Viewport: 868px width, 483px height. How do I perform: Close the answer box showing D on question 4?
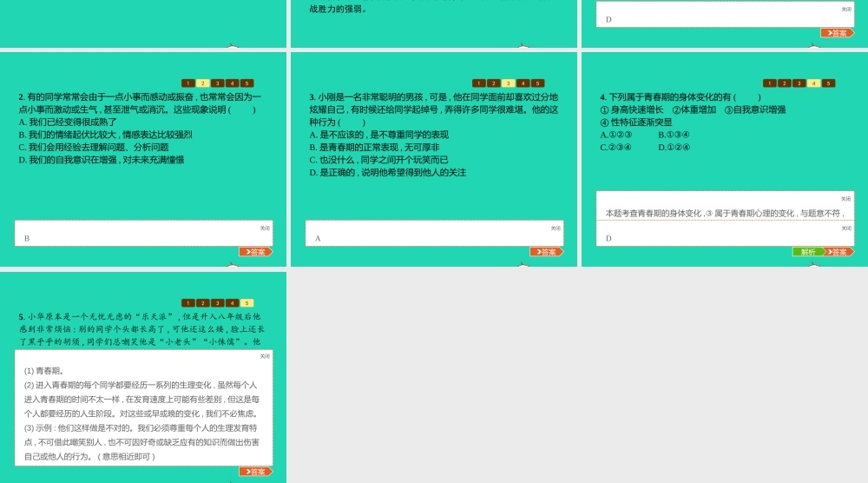[x=846, y=228]
